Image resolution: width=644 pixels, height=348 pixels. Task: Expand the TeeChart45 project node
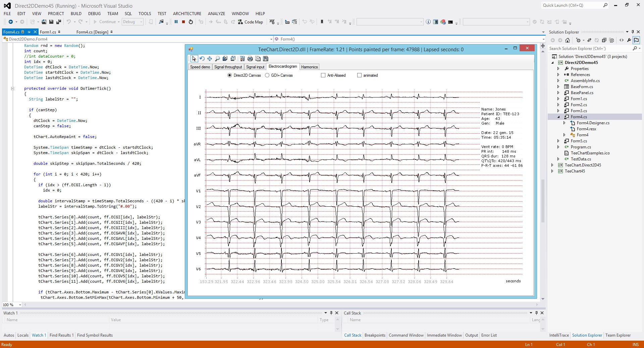[552, 171]
